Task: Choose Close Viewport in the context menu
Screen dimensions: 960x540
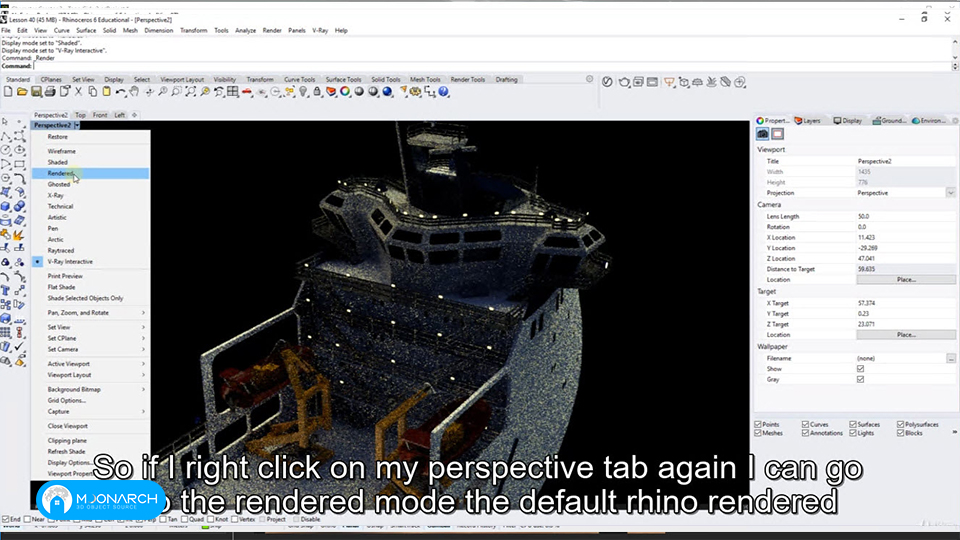Action: (x=91, y=426)
